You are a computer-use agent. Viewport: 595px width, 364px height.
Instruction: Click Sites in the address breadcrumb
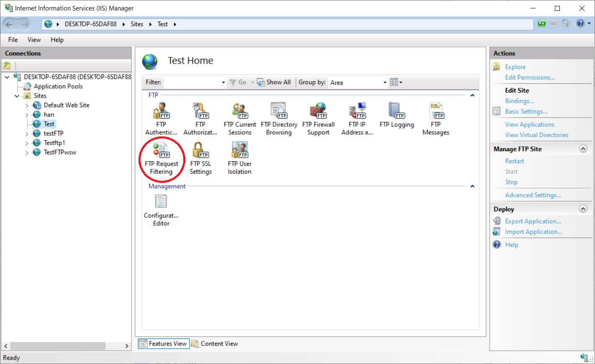click(x=137, y=24)
